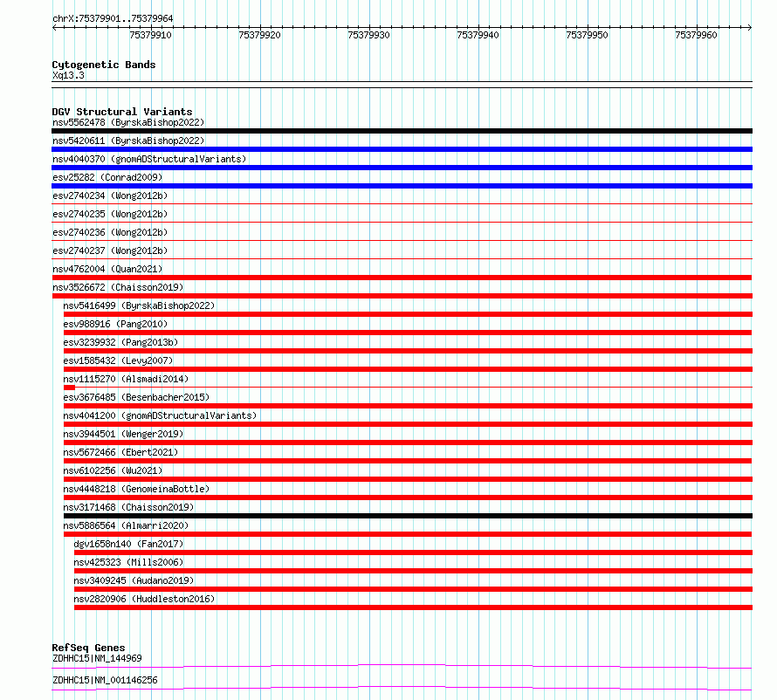Open variant nsv5562478 (ByrskaBishop2022)

coord(127,122)
